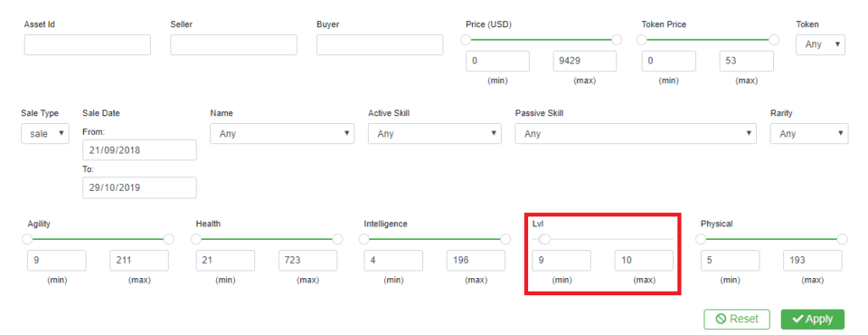Expand the Sale Type dropdown
Viewport: 868px width, 335px height.
click(x=46, y=133)
